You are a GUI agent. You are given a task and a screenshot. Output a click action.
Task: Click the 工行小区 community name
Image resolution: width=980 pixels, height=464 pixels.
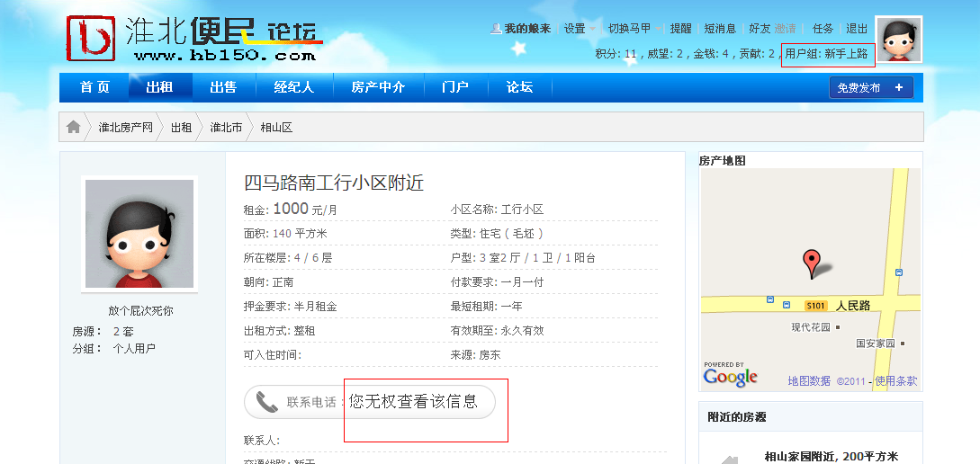click(x=522, y=210)
